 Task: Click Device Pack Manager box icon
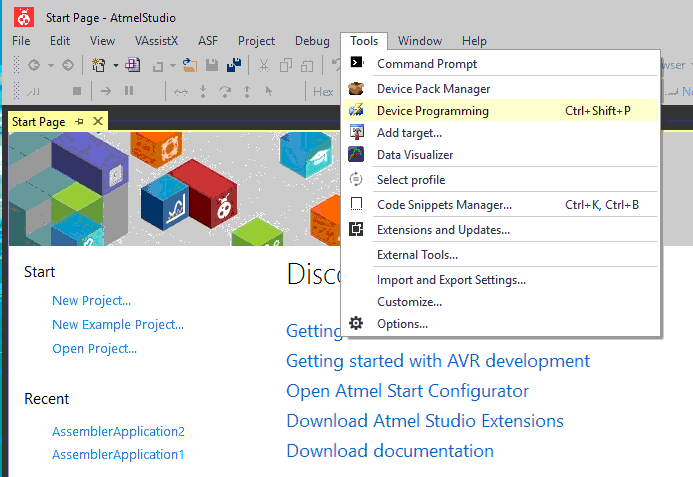pyautogui.click(x=356, y=88)
